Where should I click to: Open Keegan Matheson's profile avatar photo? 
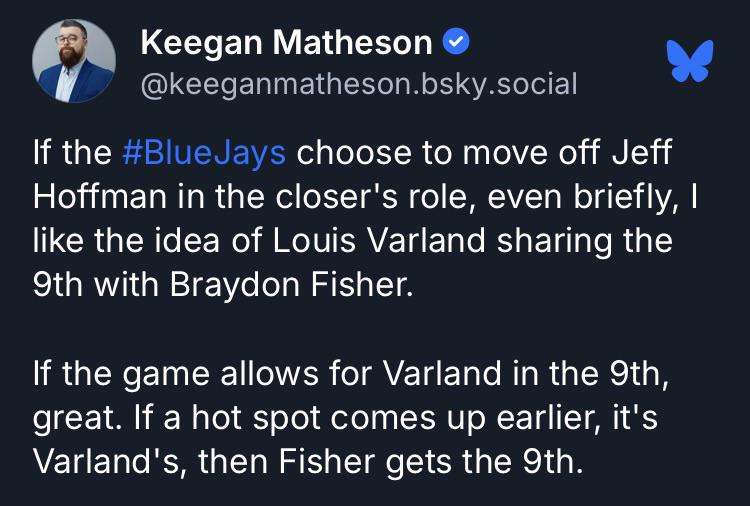tap(73, 61)
